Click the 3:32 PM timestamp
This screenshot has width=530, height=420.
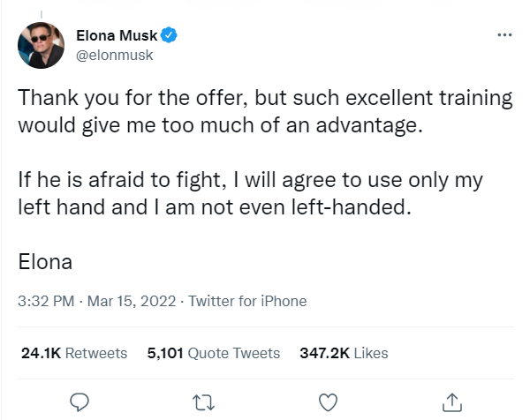(45, 301)
